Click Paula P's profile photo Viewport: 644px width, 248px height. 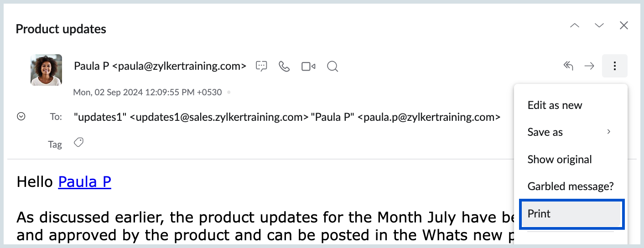tap(46, 70)
